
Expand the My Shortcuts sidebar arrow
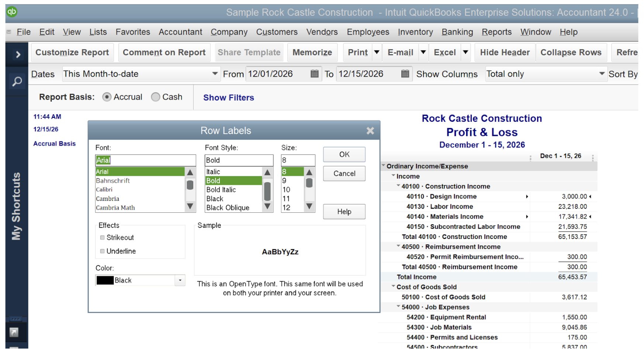pyautogui.click(x=17, y=55)
